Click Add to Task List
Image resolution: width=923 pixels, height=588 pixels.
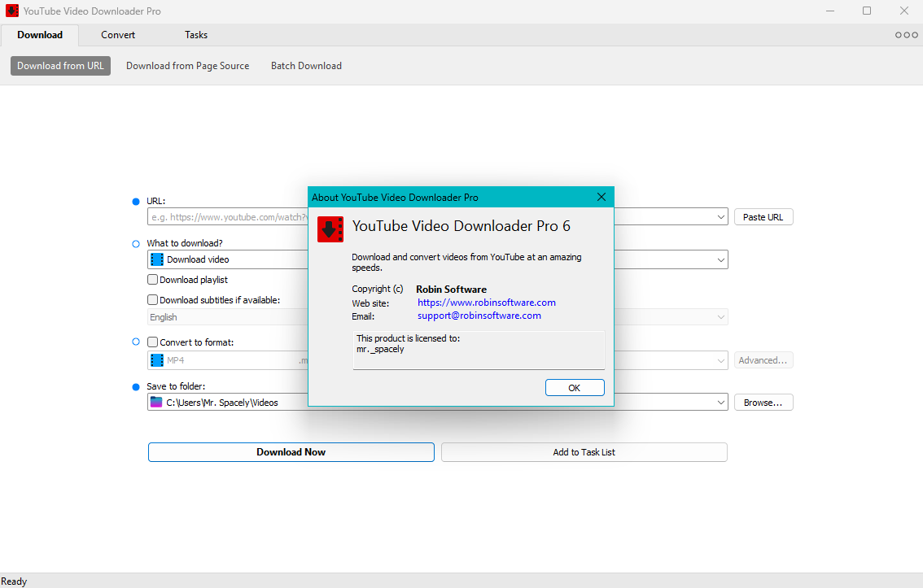point(584,452)
